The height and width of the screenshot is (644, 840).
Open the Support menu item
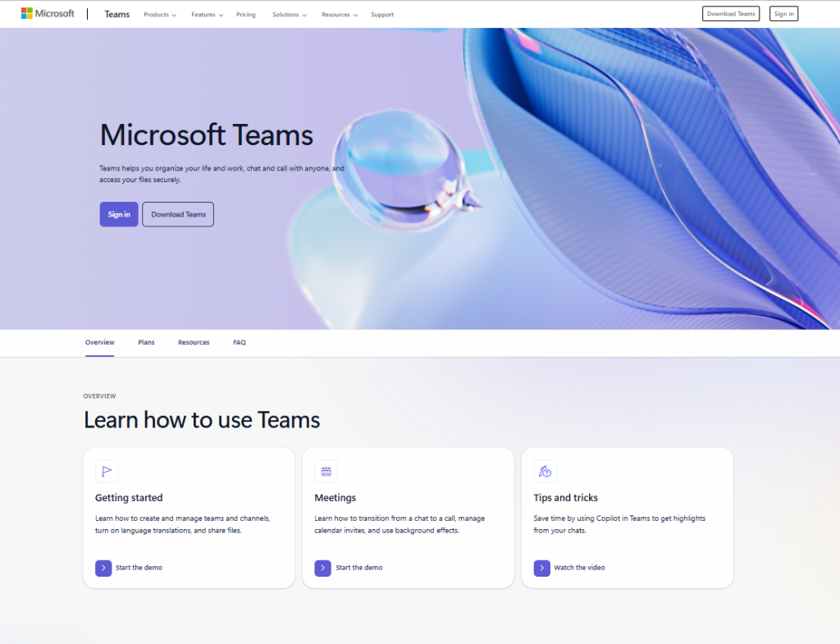(382, 15)
